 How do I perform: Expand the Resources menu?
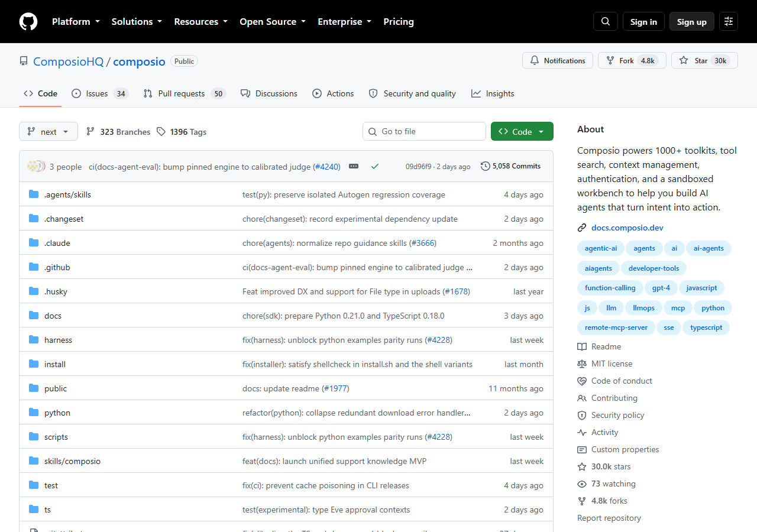tap(200, 21)
